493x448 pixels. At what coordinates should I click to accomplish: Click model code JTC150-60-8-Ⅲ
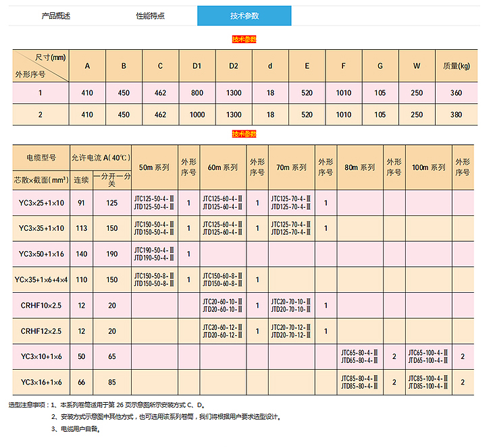[222, 276]
